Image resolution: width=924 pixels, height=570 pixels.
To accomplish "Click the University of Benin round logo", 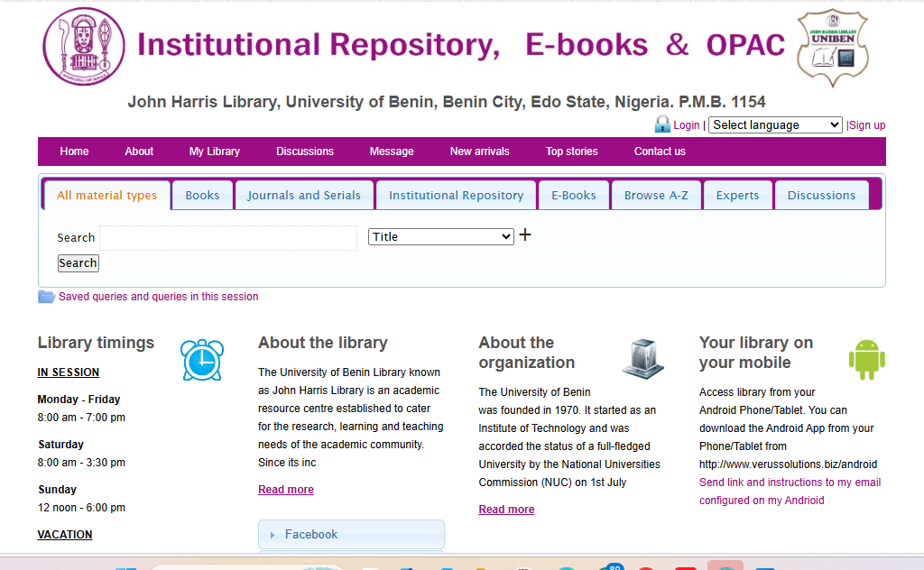I will click(x=84, y=46).
